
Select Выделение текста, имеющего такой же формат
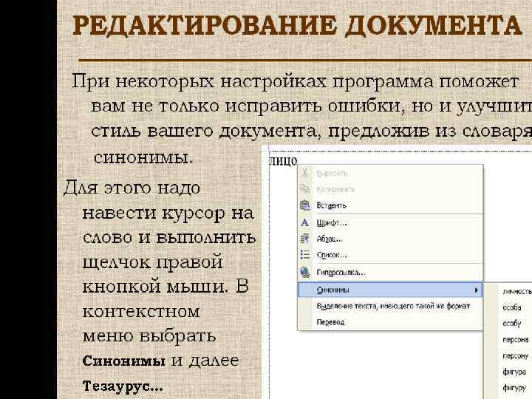pyautogui.click(x=390, y=306)
